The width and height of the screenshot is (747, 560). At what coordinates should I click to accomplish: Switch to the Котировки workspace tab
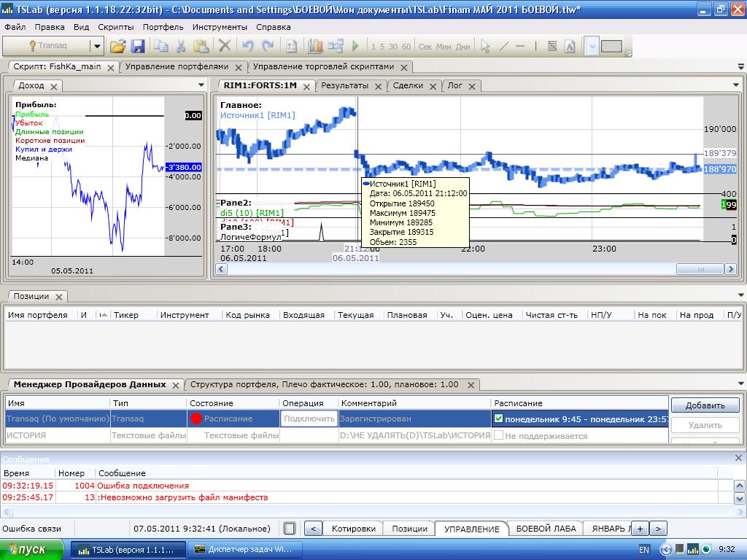click(353, 529)
